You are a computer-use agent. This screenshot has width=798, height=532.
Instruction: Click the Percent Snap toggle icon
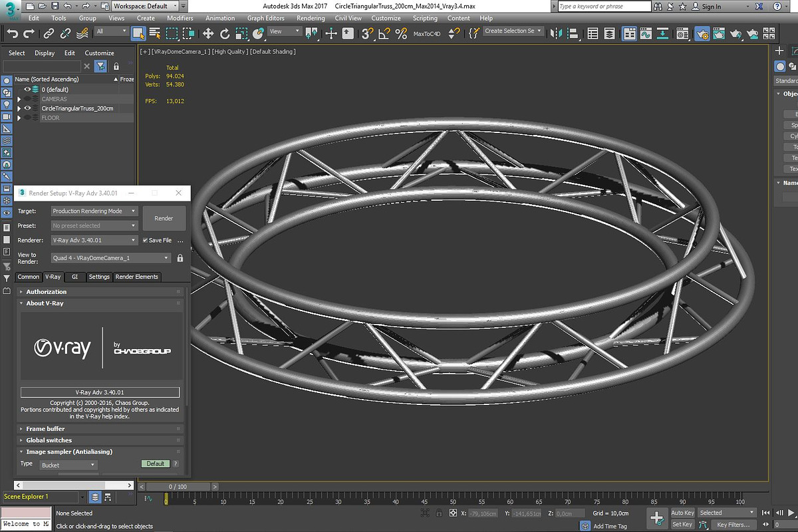pyautogui.click(x=401, y=33)
